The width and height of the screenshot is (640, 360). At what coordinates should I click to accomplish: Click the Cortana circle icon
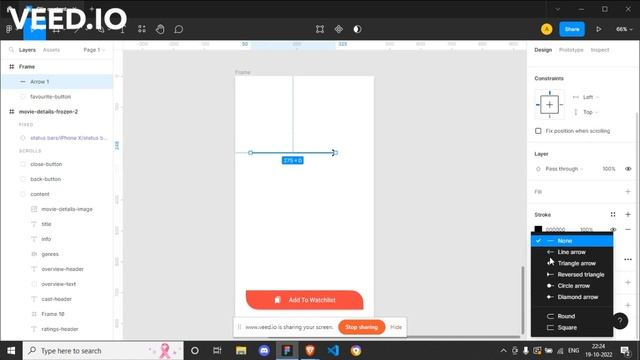195,351
